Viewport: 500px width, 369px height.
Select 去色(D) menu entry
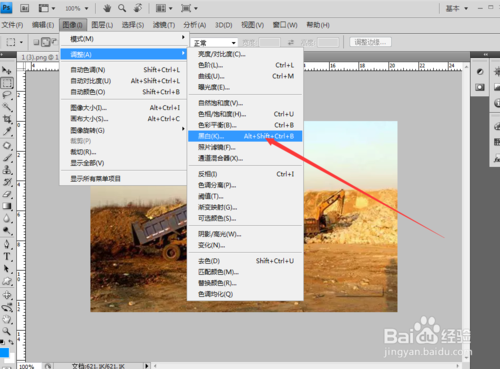(245, 261)
